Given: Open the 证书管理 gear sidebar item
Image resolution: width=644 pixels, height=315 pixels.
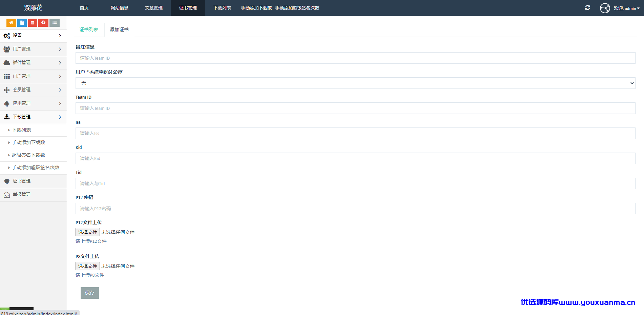Looking at the screenshot, I should (x=33, y=181).
